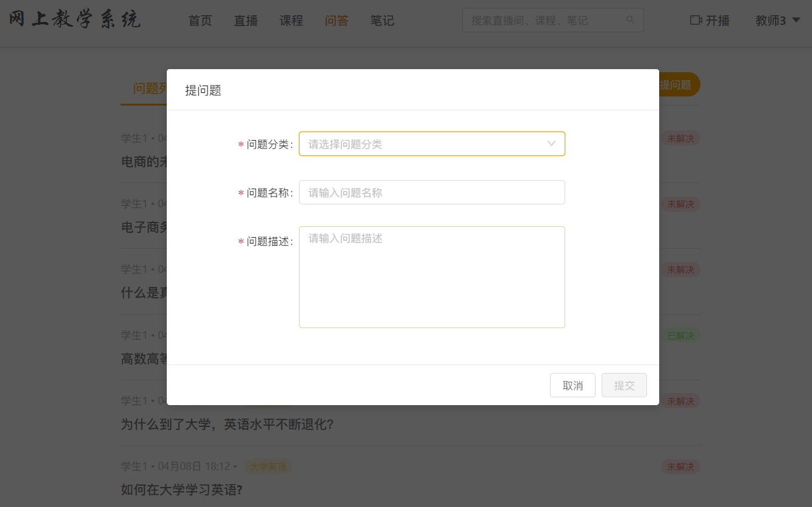Click the camera icon beside 开播

[x=696, y=20]
